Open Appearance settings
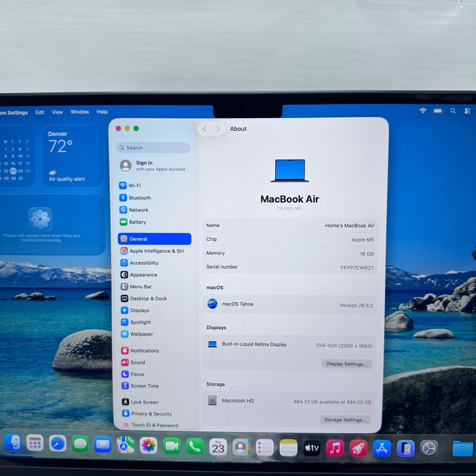Screen dimensions: 476x476 (154, 274)
